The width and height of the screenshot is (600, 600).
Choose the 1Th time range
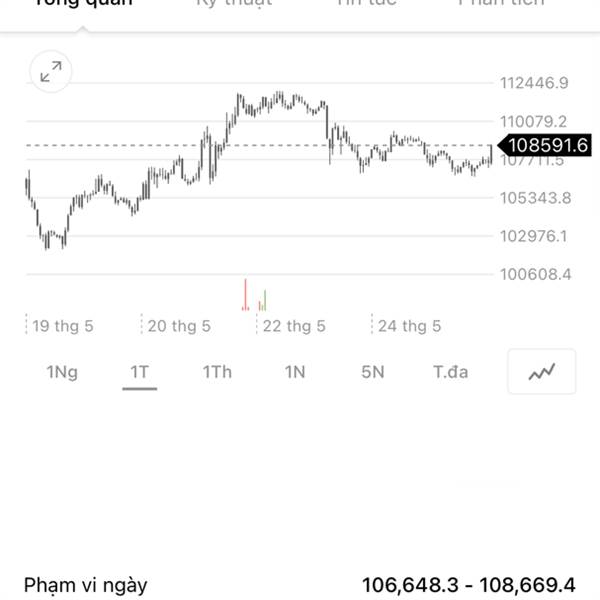click(x=217, y=372)
